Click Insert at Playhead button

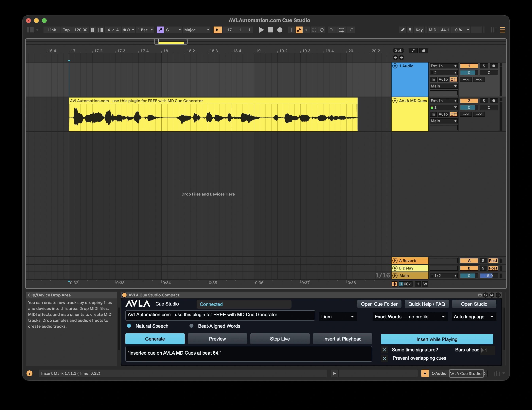point(343,339)
